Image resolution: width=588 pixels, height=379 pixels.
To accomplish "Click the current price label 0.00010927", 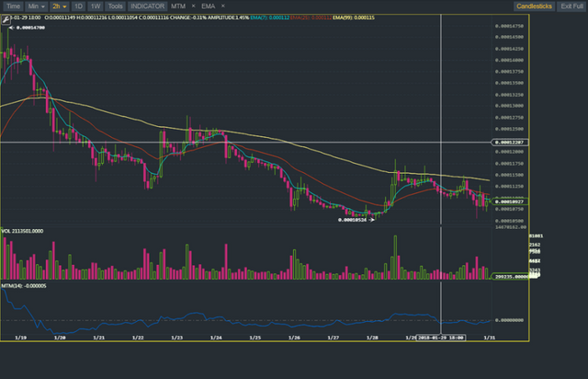I will tap(510, 201).
